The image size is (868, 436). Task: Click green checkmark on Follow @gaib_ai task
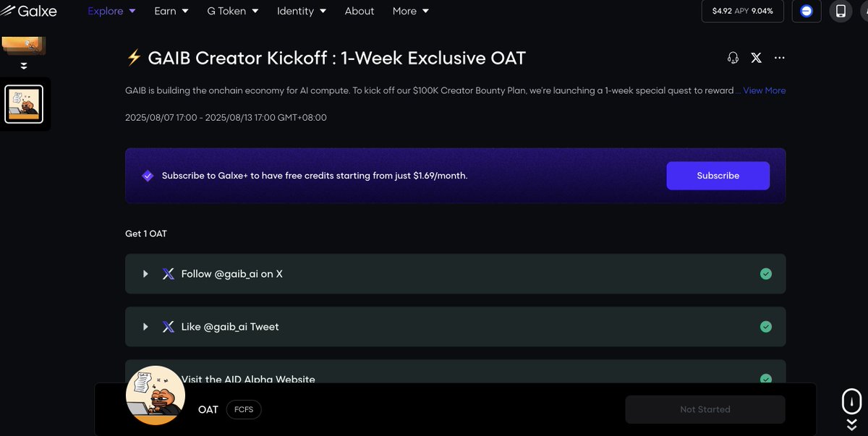[x=766, y=274]
